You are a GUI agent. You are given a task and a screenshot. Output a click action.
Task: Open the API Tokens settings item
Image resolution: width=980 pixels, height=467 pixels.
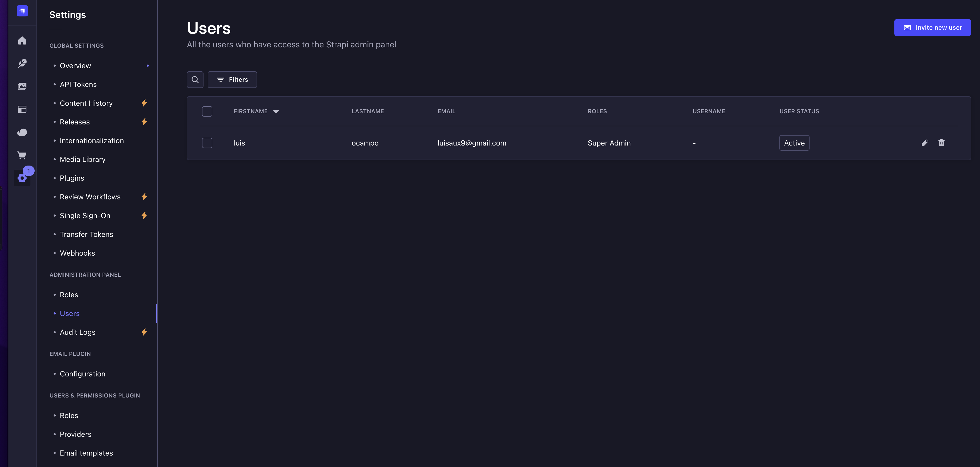pyautogui.click(x=78, y=85)
